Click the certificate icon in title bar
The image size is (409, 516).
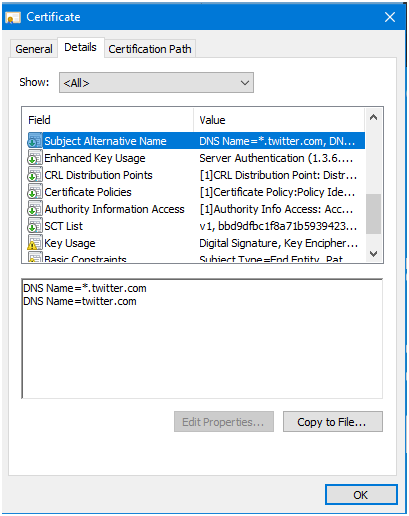click(x=13, y=17)
